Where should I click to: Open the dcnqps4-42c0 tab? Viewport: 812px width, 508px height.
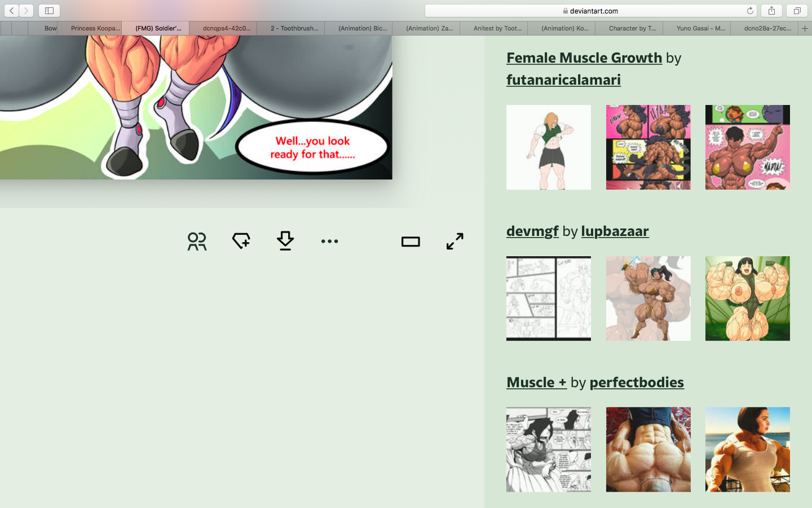click(223, 28)
